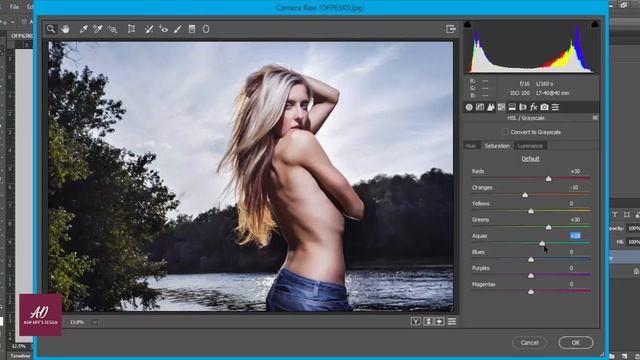The height and width of the screenshot is (360, 640).
Task: Toggle shadow clipping warning on histogram
Action: pyautogui.click(x=467, y=24)
